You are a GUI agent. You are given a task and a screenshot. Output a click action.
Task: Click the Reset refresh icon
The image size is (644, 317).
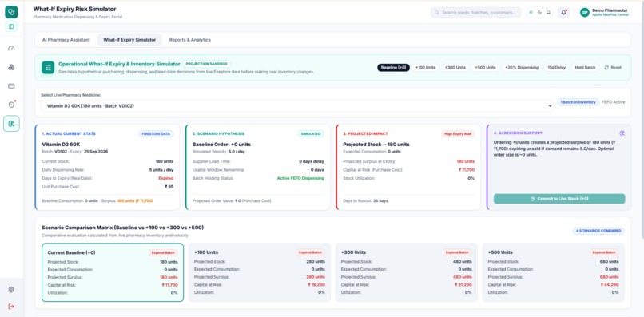pos(606,67)
